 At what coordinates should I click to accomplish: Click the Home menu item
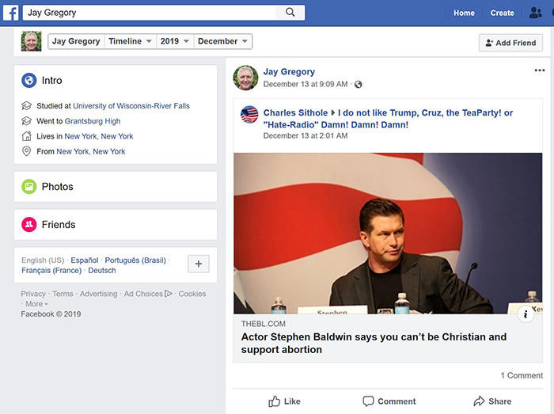(x=464, y=13)
